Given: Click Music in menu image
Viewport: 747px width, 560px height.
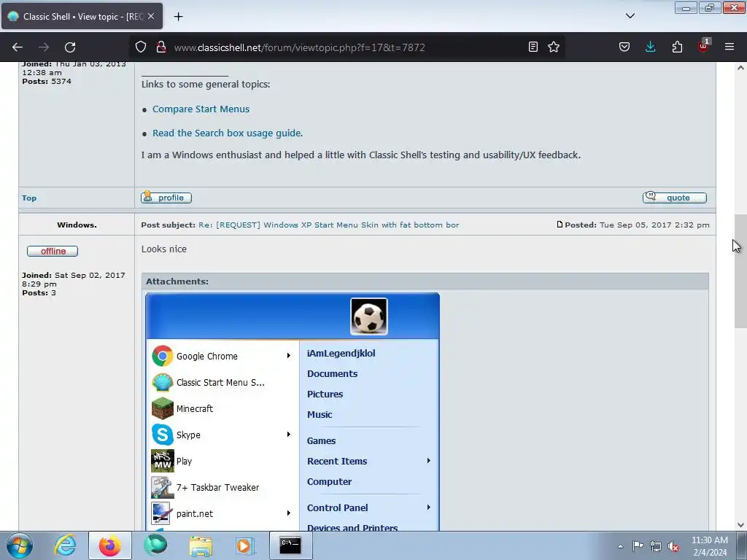Looking at the screenshot, I should click(x=320, y=415).
